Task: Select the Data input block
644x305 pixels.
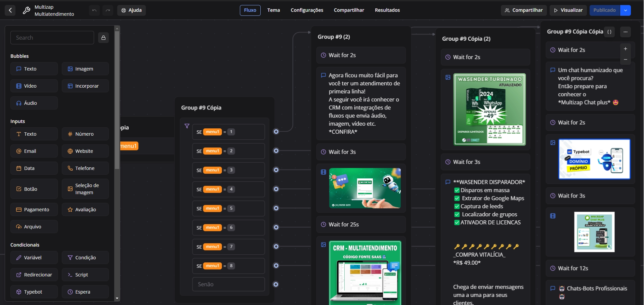Action: tap(34, 168)
